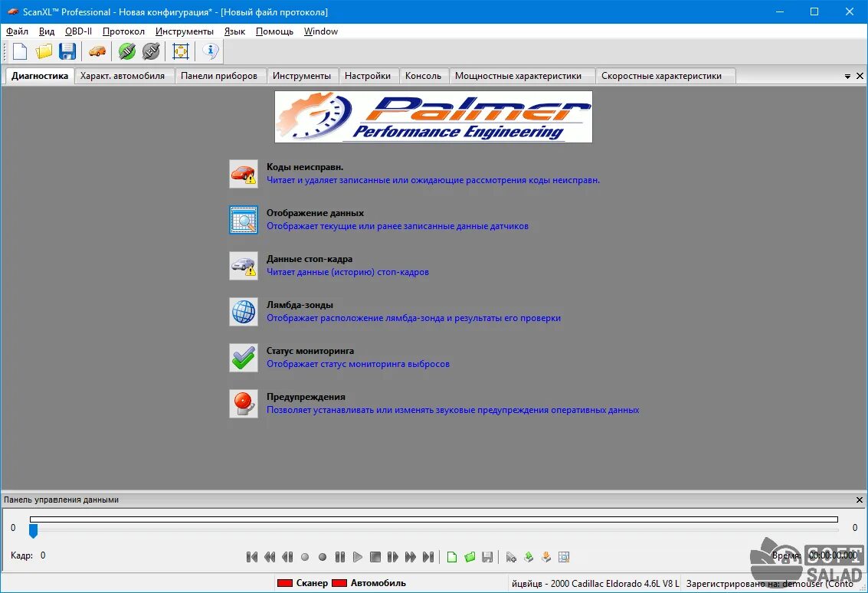The image size is (868, 593).
Task: Click the Palmer Performance Engineering banner
Action: pos(434,116)
